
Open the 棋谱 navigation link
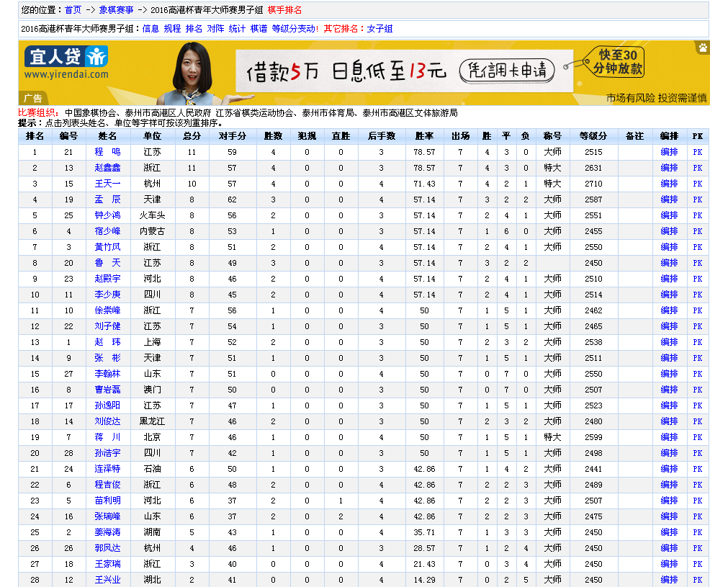[x=259, y=29]
